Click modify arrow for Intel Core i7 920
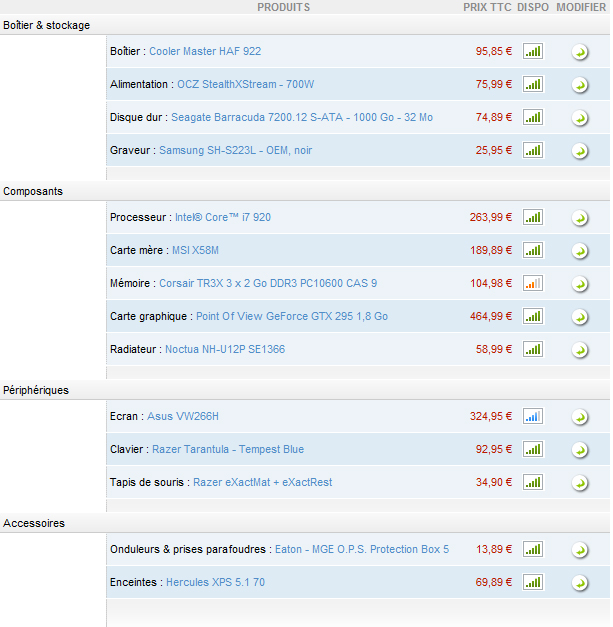 (580, 218)
